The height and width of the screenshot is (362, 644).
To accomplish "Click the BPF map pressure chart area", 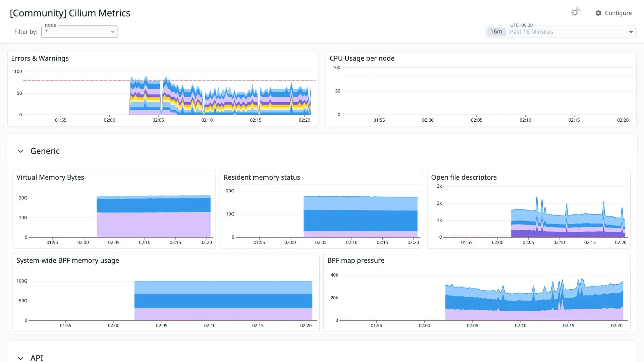I will (x=483, y=297).
